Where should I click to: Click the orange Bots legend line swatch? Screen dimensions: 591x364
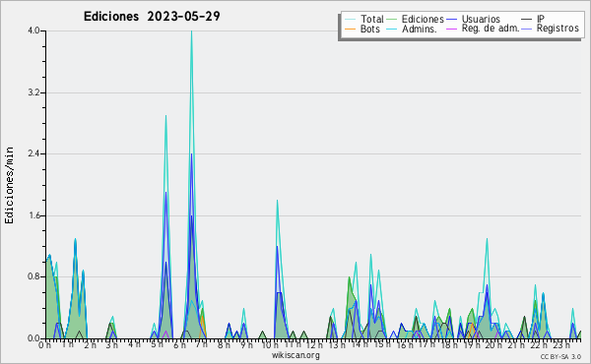(351, 29)
